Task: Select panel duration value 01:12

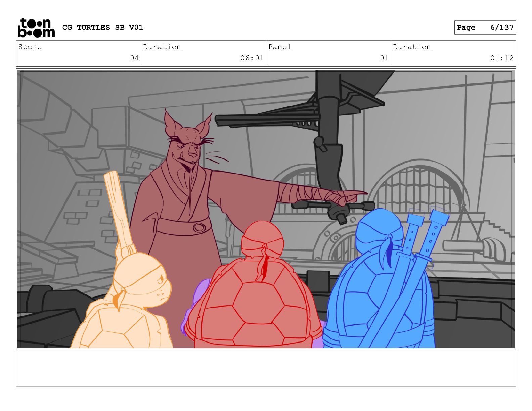Action: pyautogui.click(x=502, y=58)
